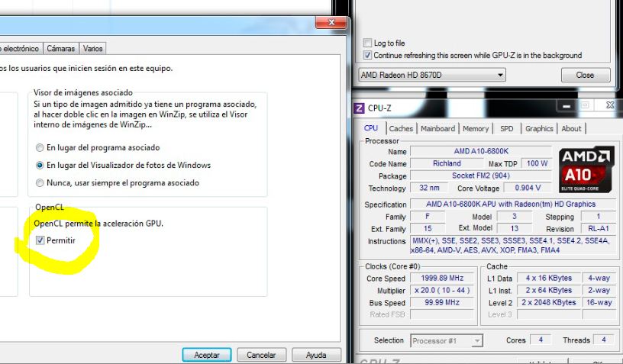Click the Core Voltage value 0.904 V

pyautogui.click(x=528, y=188)
